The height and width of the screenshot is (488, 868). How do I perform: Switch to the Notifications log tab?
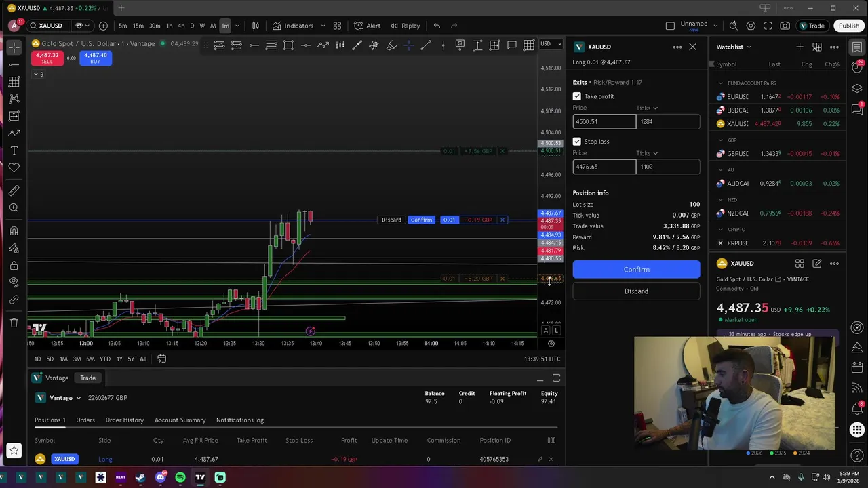(240, 420)
